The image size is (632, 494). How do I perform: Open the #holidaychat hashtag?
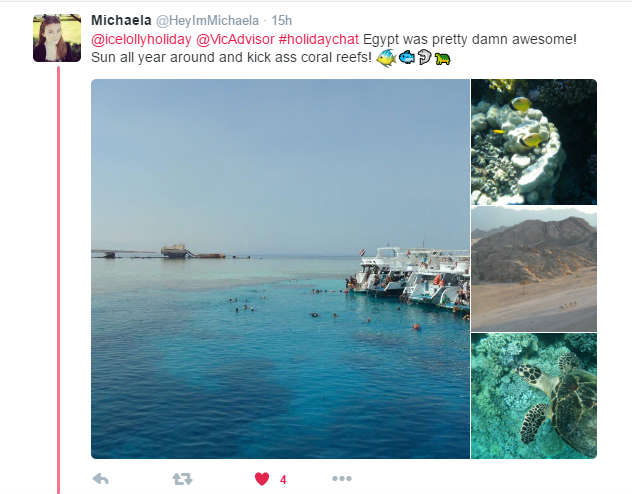(x=318, y=39)
